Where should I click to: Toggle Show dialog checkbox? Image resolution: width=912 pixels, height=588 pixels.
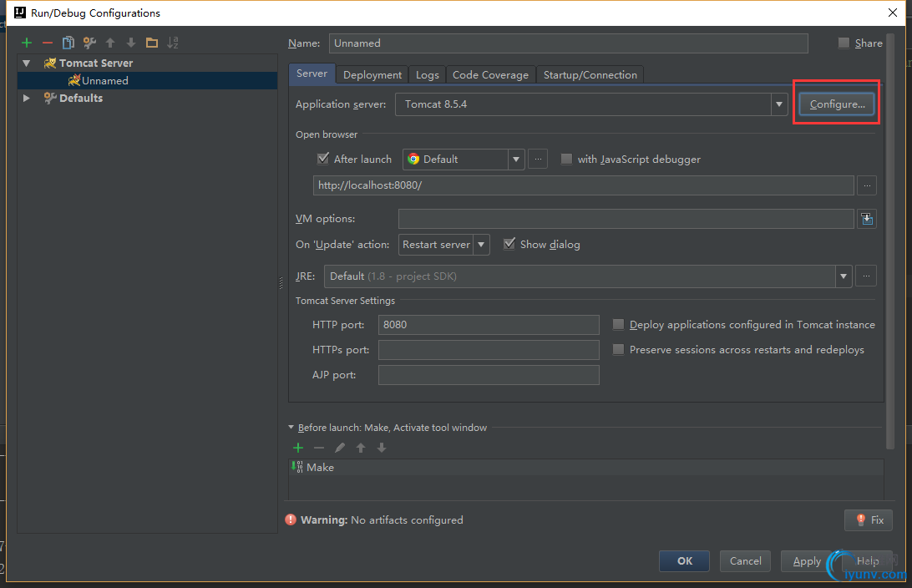pyautogui.click(x=509, y=244)
